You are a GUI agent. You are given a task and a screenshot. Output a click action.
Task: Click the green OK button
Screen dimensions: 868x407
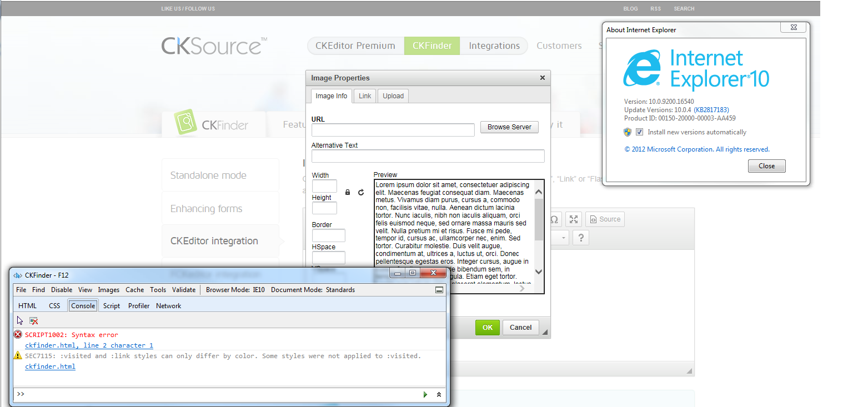coord(488,328)
